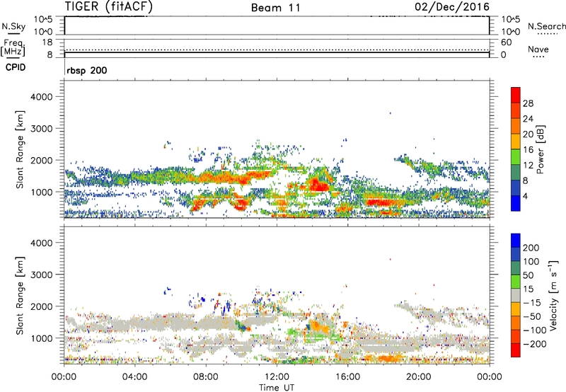Click the '04:00' time axis tick label

pos(134,377)
